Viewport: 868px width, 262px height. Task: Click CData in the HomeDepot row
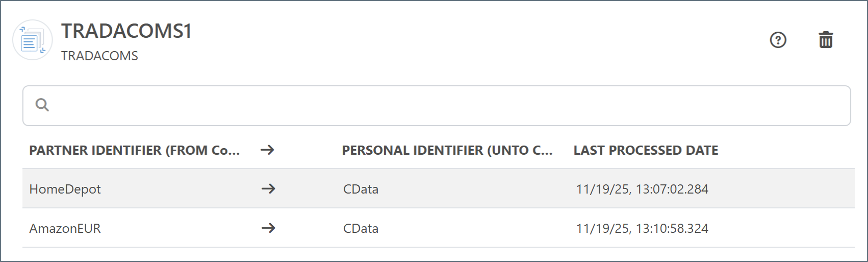pyautogui.click(x=361, y=189)
